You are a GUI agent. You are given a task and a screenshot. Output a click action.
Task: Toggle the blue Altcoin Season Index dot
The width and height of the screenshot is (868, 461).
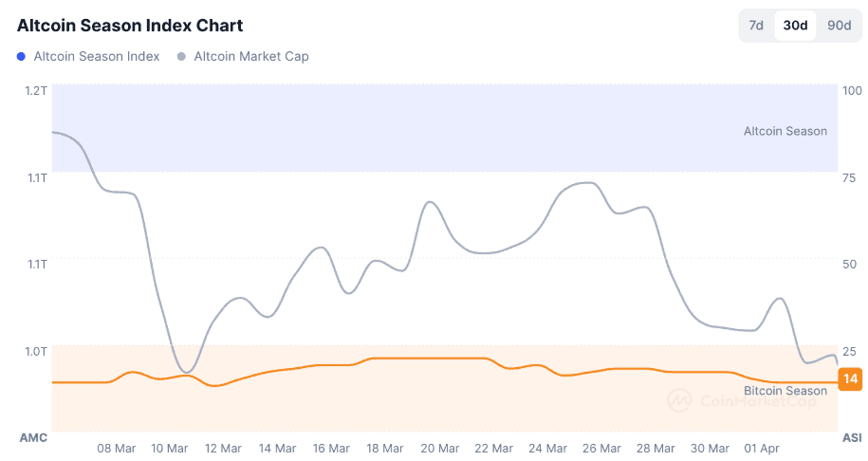(22, 56)
